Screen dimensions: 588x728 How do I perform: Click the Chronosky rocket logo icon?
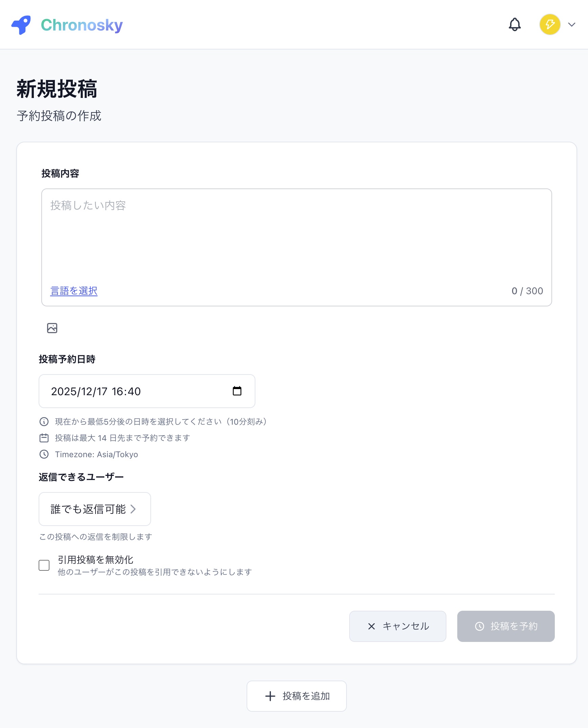21,25
